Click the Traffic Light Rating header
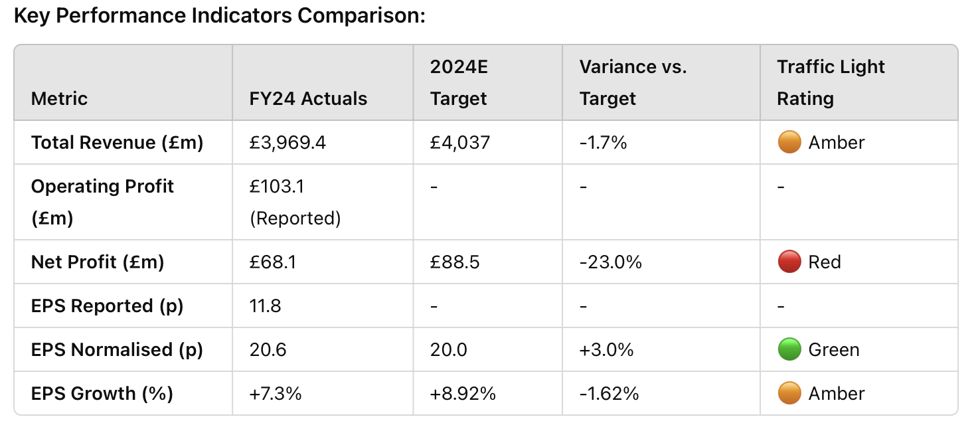Viewport: 980px width, 441px height. coord(831,82)
